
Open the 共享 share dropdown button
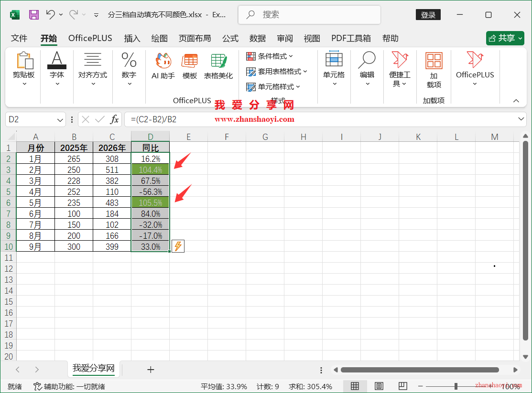click(505, 38)
